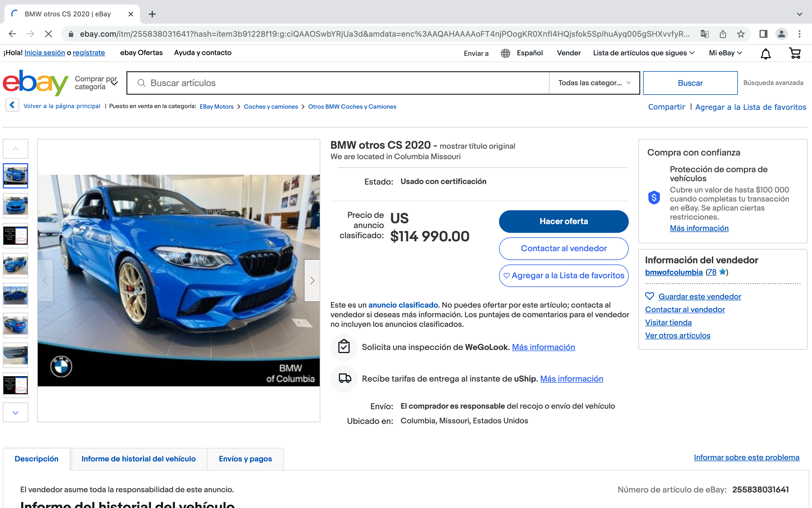Click the Google Translate icon in address bar

tap(705, 34)
